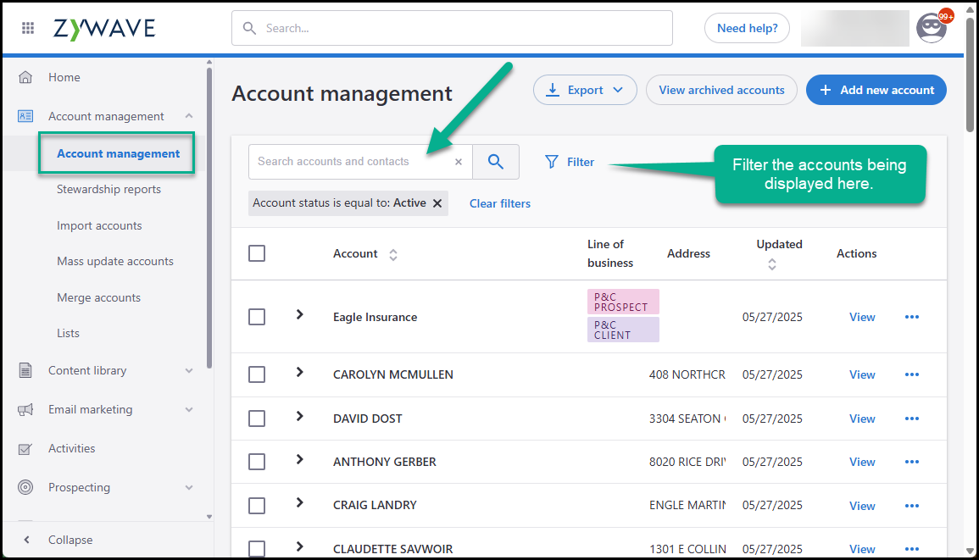Click the Email marketing megaphone icon
The width and height of the screenshot is (979, 560).
coord(25,409)
